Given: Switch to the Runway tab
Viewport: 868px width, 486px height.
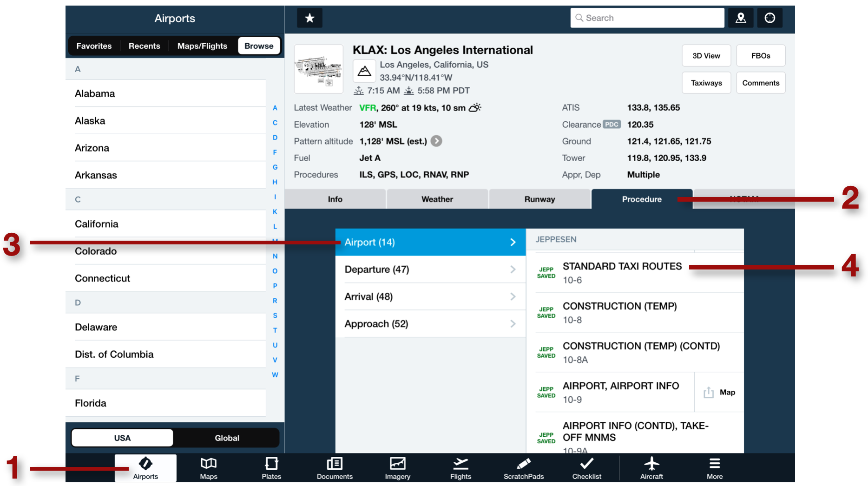Looking at the screenshot, I should 539,199.
